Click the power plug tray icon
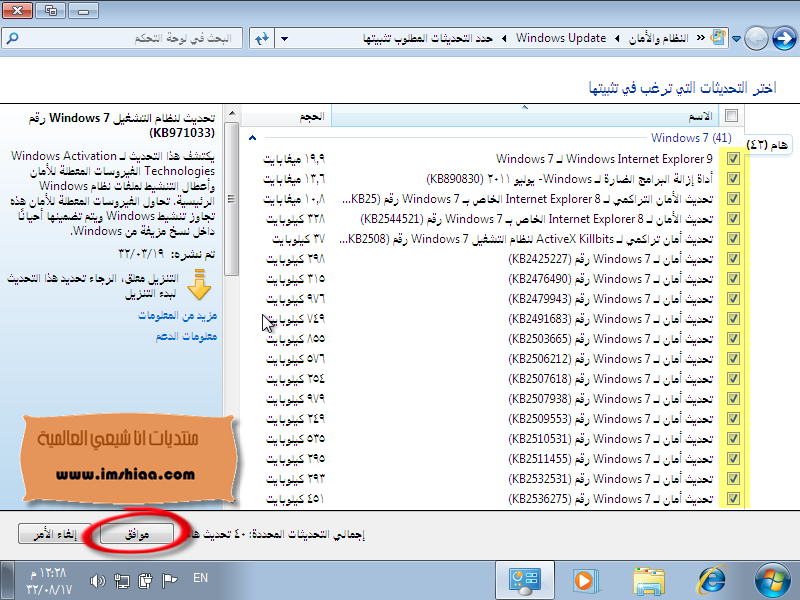 [145, 581]
